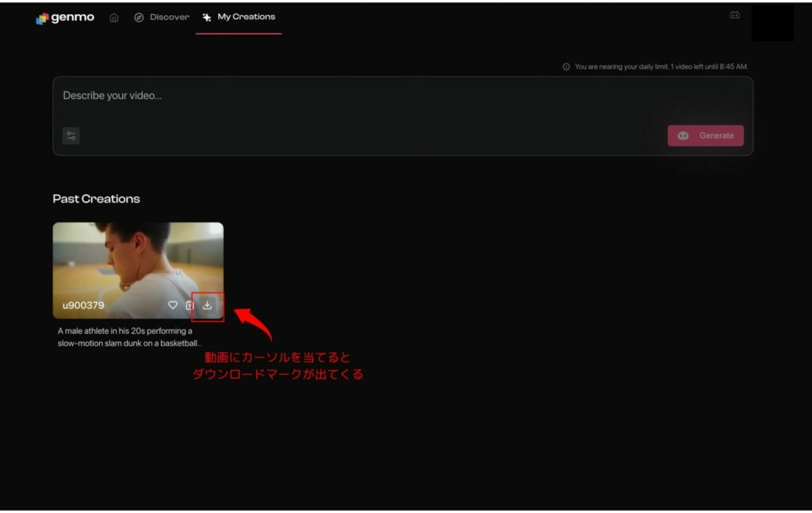Screen dimensions: 812x513
Task: Copy the prompt using the text icon
Action: coord(190,305)
